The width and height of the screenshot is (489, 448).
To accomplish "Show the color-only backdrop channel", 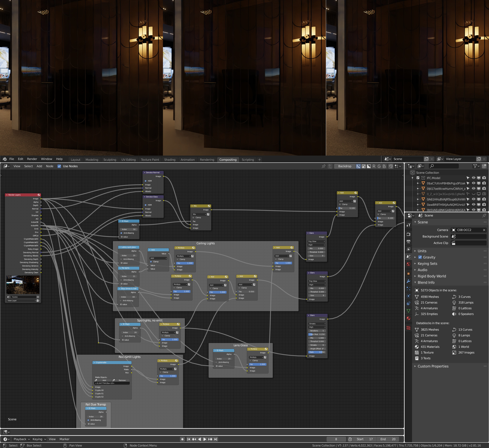I will click(364, 166).
